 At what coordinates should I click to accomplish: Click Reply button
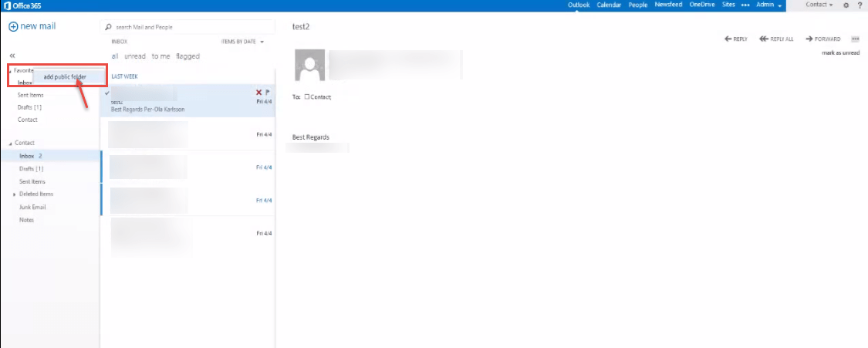click(x=736, y=39)
